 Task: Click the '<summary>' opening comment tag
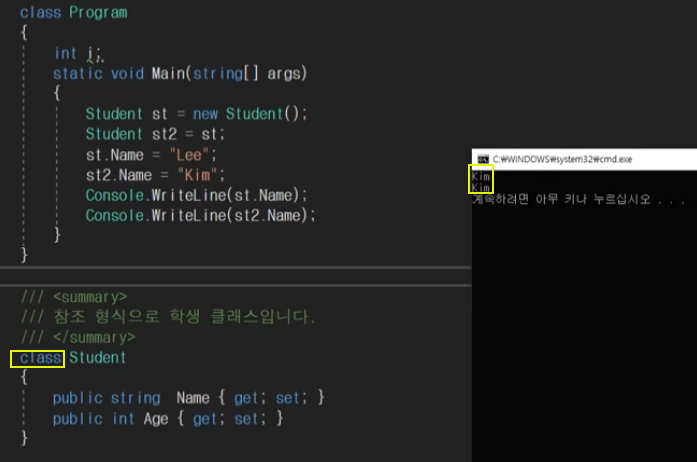pyautogui.click(x=90, y=297)
